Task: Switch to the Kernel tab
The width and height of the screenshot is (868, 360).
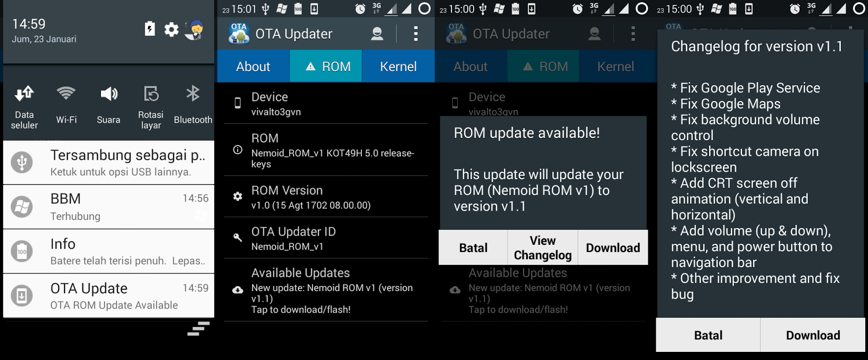Action: pos(398,66)
